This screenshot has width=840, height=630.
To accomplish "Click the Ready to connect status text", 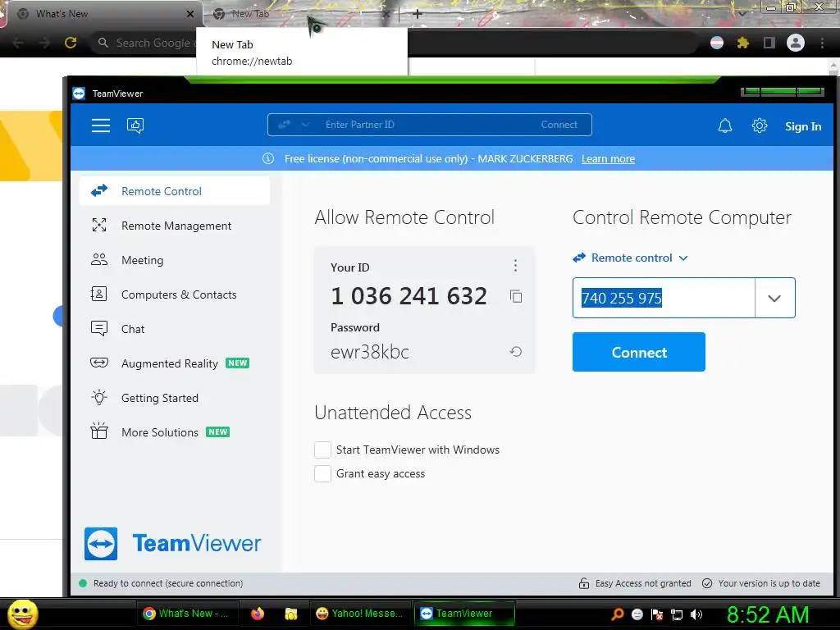I will [x=167, y=583].
